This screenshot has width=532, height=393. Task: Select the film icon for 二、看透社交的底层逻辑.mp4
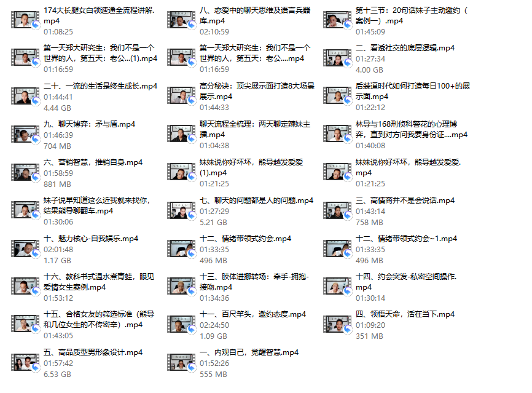pos(337,58)
